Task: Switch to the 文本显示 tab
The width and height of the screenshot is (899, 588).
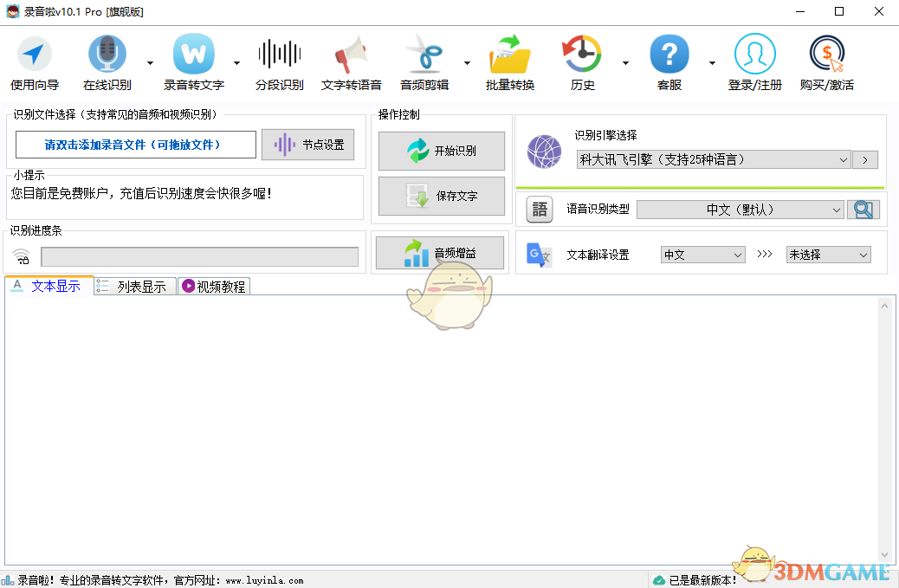Action: (x=49, y=286)
